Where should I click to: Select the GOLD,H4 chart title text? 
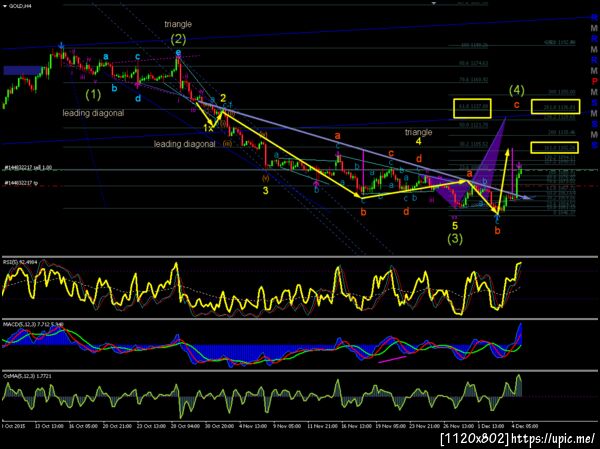[x=20, y=6]
